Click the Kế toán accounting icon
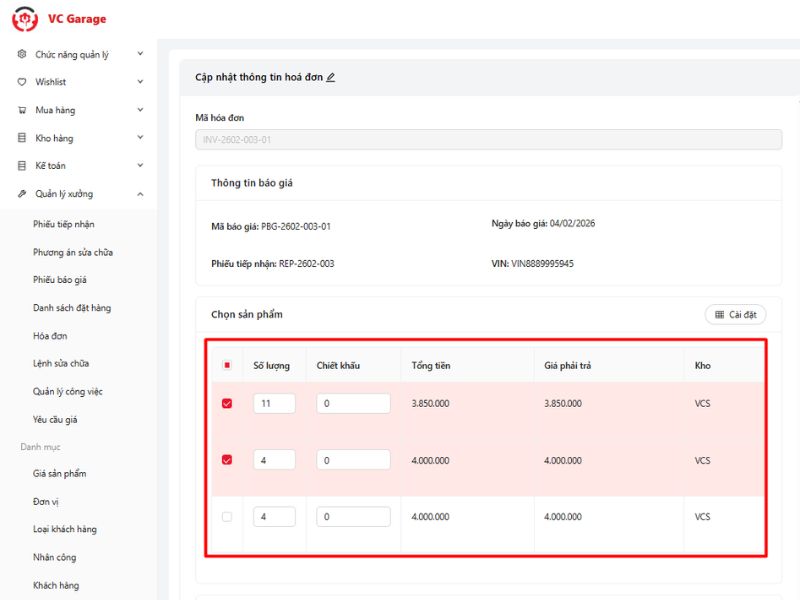The image size is (800, 600). 21,166
